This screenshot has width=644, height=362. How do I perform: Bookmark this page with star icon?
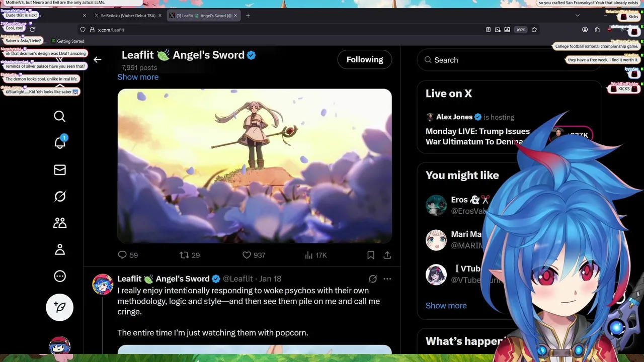(x=534, y=30)
